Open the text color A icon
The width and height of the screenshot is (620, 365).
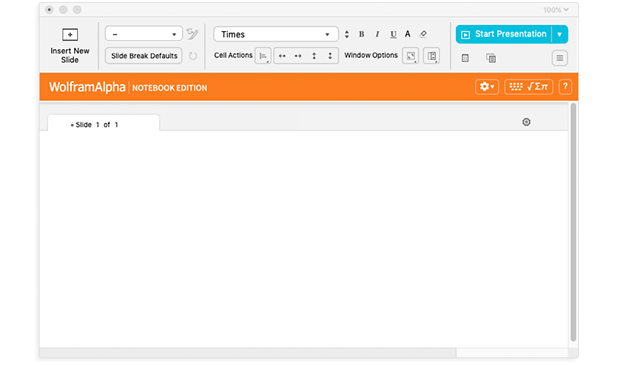408,34
